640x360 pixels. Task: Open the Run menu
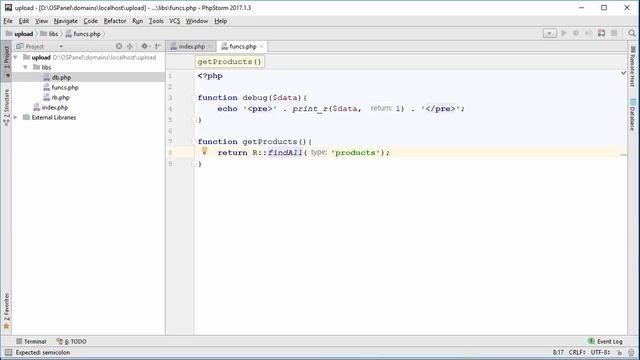coord(138,21)
